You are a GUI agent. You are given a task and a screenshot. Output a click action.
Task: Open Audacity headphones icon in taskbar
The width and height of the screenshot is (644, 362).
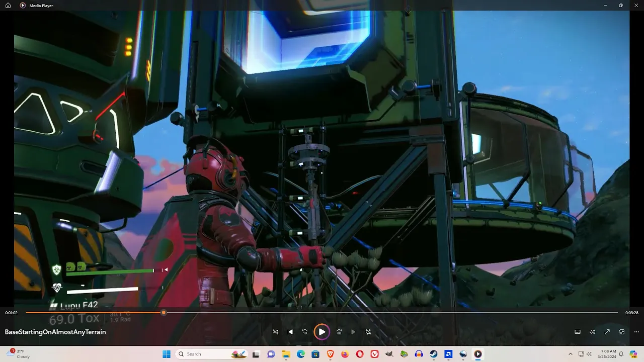[419, 354]
